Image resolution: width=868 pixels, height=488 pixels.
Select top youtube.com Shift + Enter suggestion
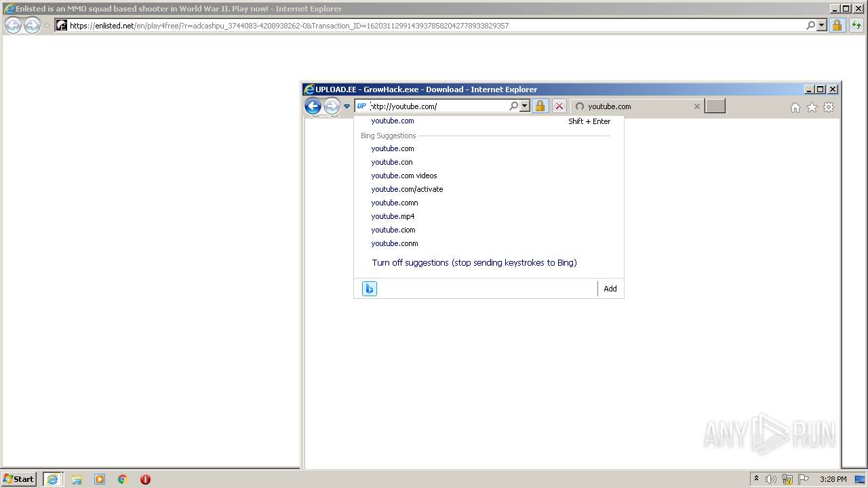488,121
